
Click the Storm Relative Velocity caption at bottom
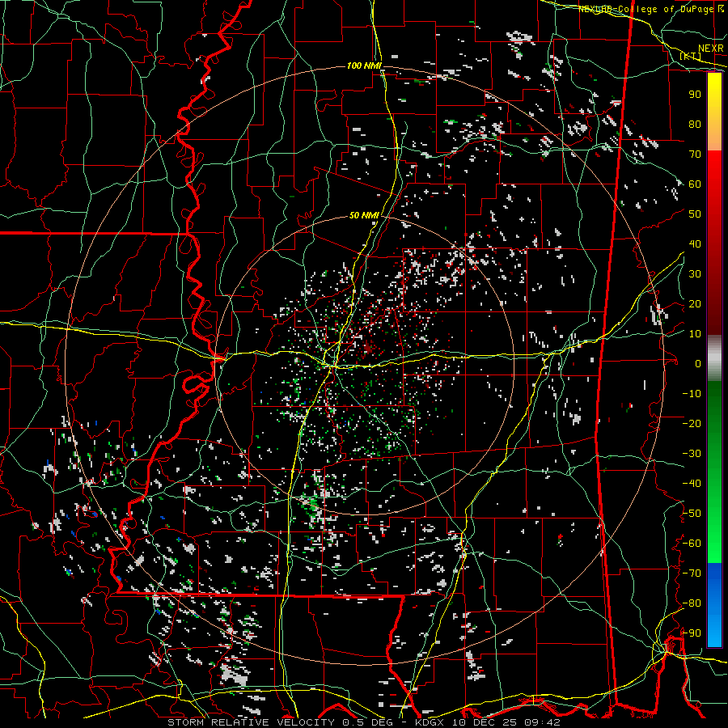click(x=363, y=722)
